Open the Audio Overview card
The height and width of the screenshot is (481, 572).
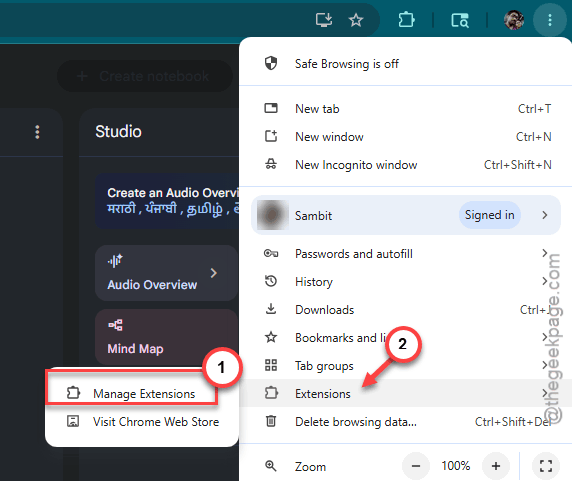coord(166,273)
